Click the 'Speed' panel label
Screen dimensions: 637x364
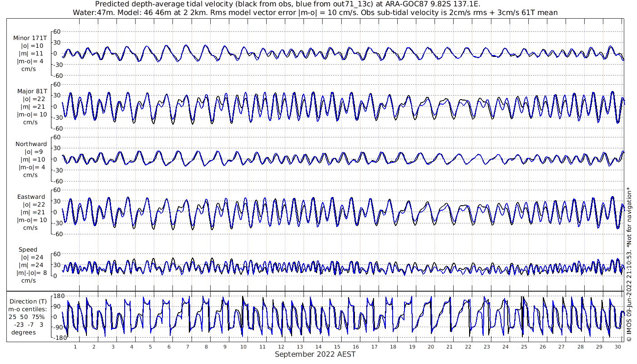tap(28, 250)
